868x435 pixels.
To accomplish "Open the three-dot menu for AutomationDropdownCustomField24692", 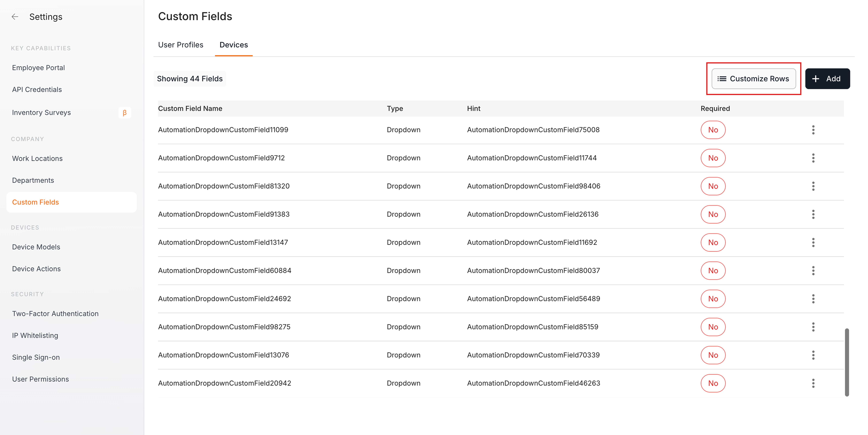I will [813, 299].
